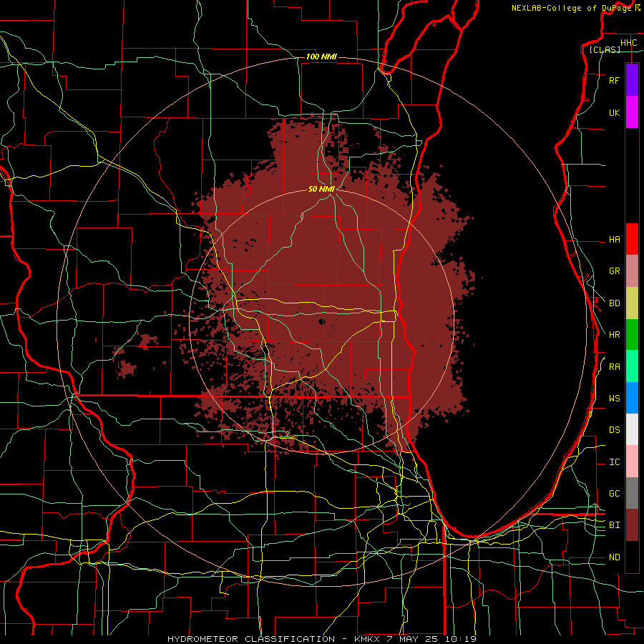Click the BI dark red color swatch
This screenshot has height=644, width=644.
point(632,525)
